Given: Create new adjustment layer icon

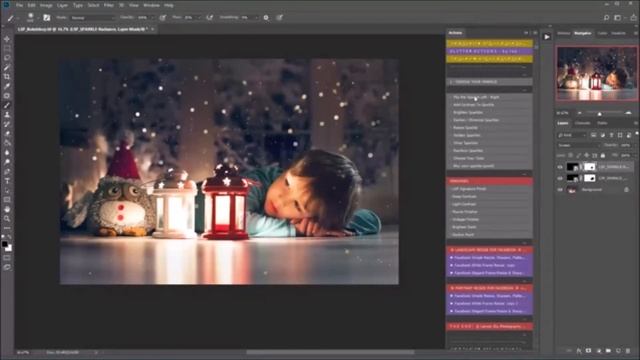Looking at the screenshot, I should point(598,351).
